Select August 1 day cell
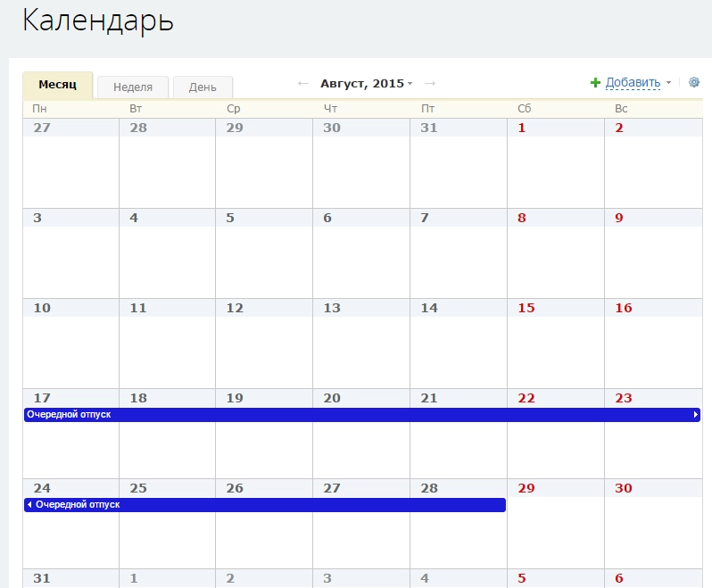This screenshot has width=712, height=588. (x=555, y=172)
